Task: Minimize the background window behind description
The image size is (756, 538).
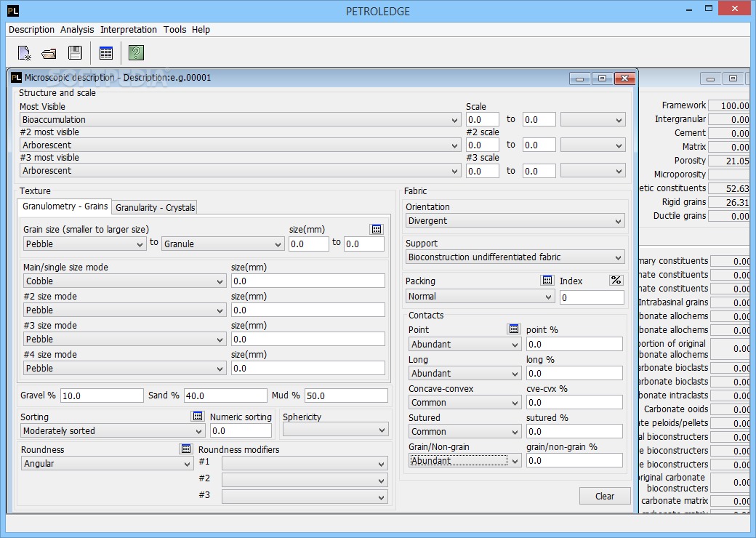Action: tap(711, 79)
